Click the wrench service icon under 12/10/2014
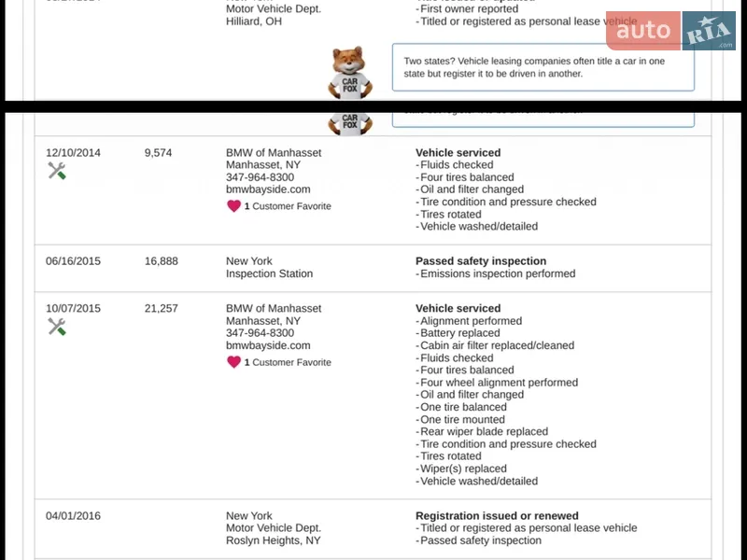Viewport: 747px width, 560px height. click(x=56, y=171)
